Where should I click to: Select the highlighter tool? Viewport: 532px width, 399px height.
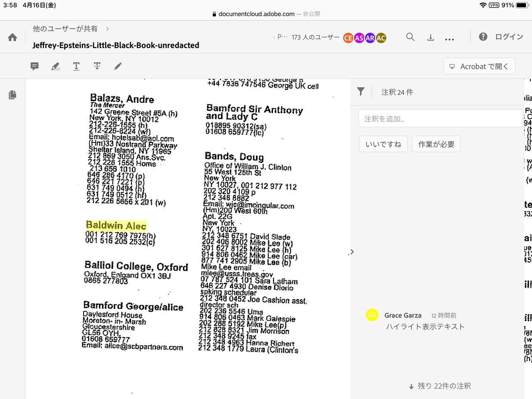point(55,66)
